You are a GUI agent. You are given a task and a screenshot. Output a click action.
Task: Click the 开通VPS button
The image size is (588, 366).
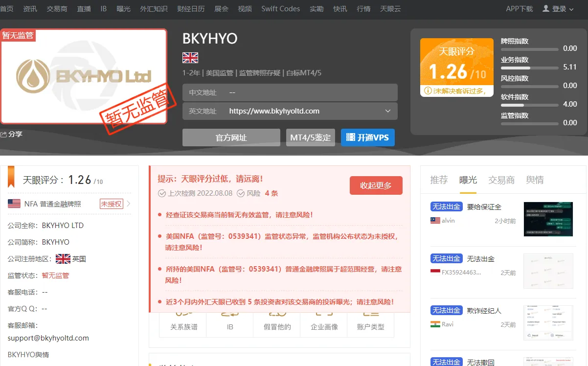(368, 137)
